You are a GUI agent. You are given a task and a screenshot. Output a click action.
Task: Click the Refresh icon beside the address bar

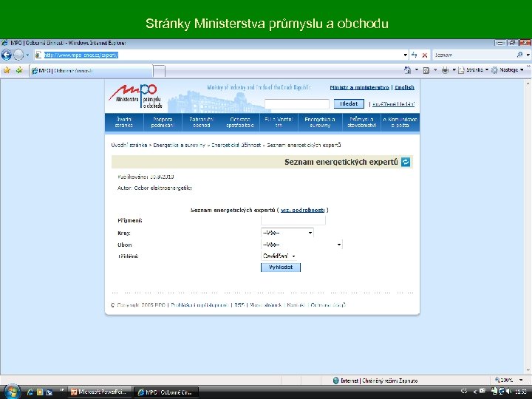point(415,55)
